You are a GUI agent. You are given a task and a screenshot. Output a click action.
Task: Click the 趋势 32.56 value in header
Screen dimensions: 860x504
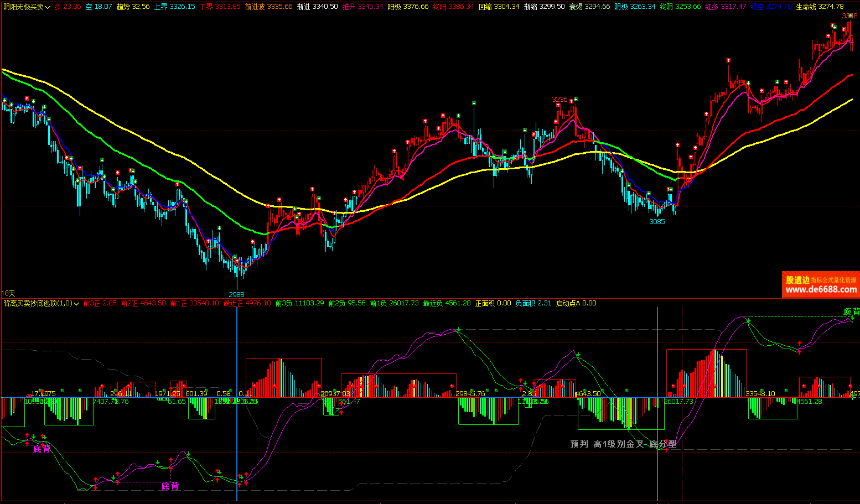pos(133,7)
